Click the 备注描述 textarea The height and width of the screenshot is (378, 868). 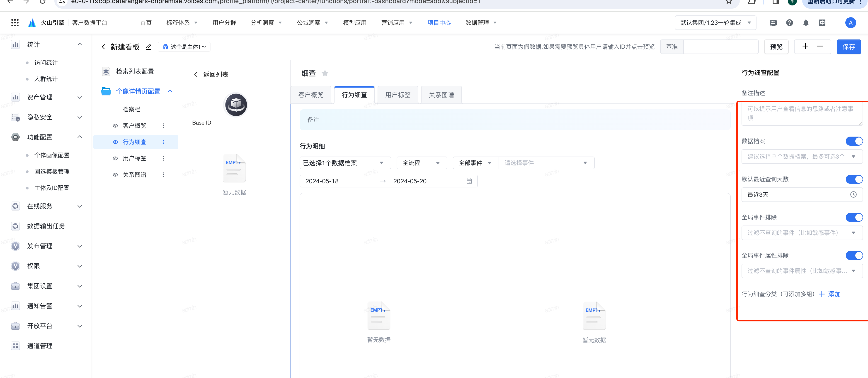802,114
